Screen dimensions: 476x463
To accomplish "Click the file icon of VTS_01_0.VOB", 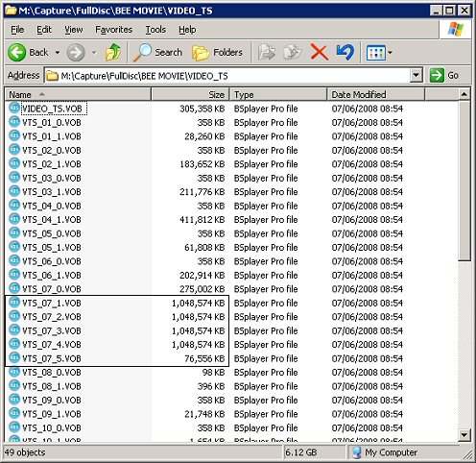I will (x=14, y=122).
